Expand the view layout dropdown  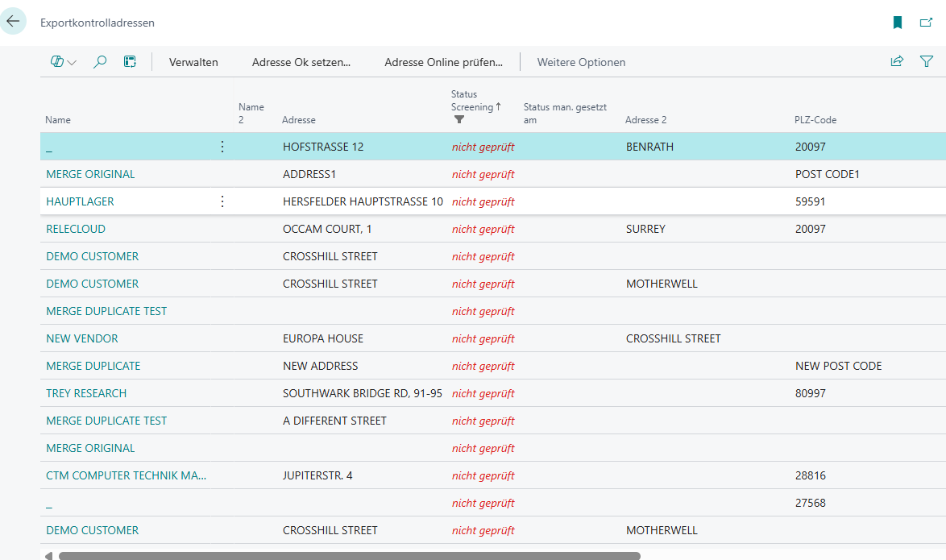(64, 62)
